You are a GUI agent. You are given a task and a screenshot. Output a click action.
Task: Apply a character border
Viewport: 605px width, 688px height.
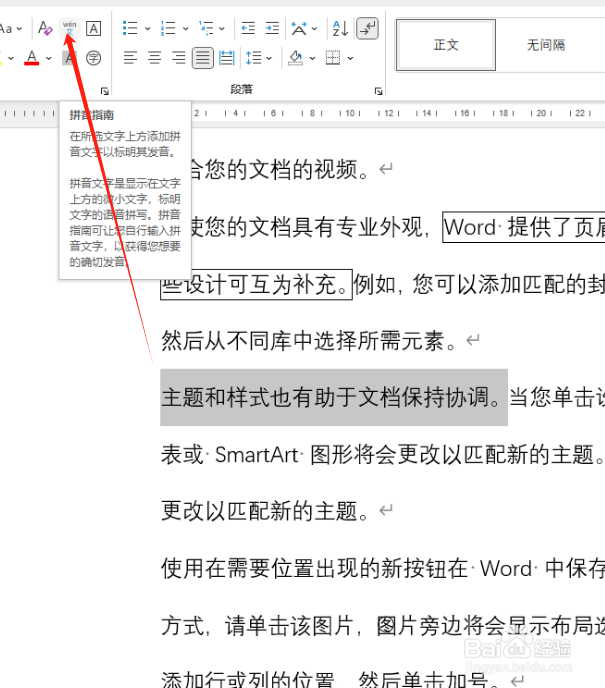click(93, 29)
